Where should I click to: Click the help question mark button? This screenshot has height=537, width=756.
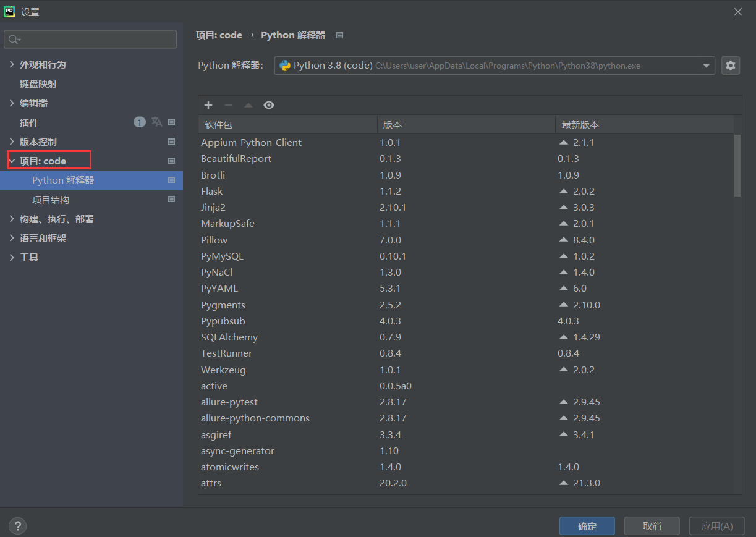[x=17, y=526]
